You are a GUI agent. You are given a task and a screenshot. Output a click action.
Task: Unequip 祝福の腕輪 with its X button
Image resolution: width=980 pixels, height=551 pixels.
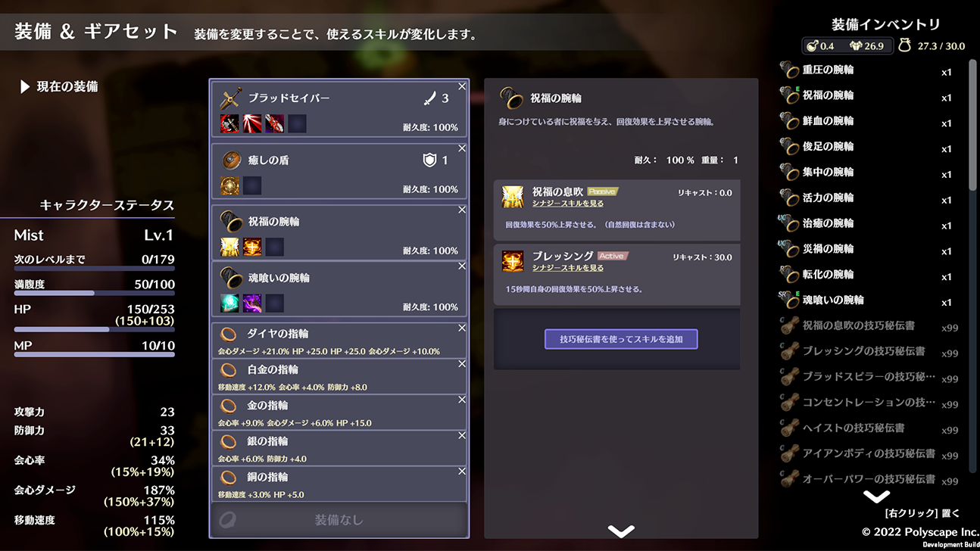(462, 210)
